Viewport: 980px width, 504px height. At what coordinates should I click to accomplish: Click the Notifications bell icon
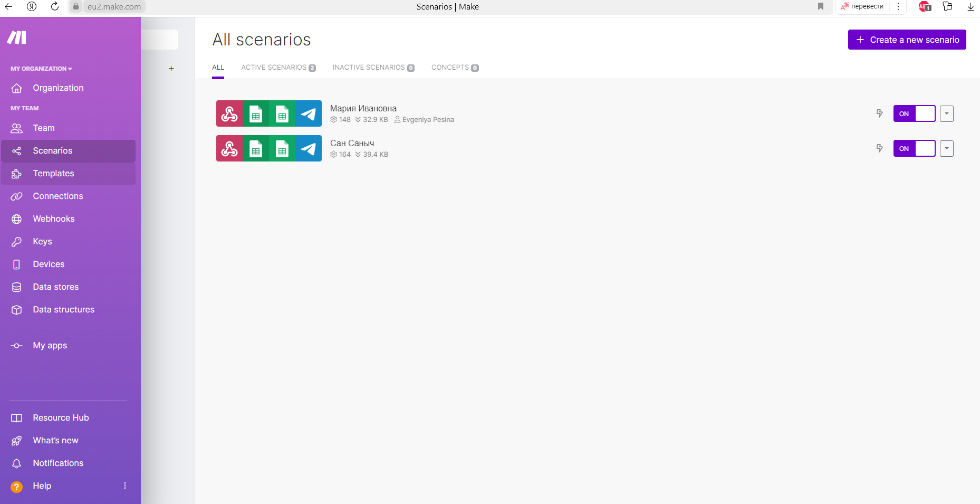(x=17, y=463)
